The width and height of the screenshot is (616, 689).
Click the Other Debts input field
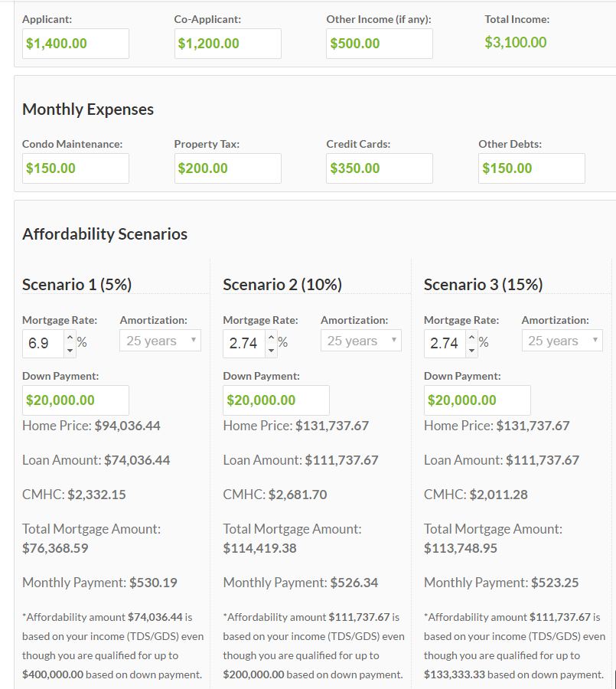[x=531, y=168]
